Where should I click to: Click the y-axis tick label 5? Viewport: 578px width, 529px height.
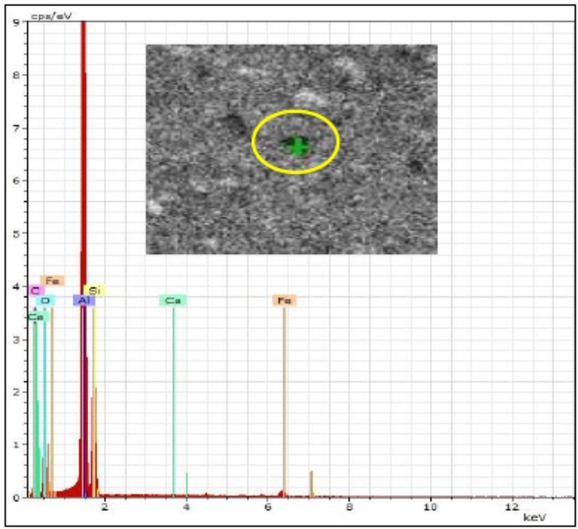16,234
